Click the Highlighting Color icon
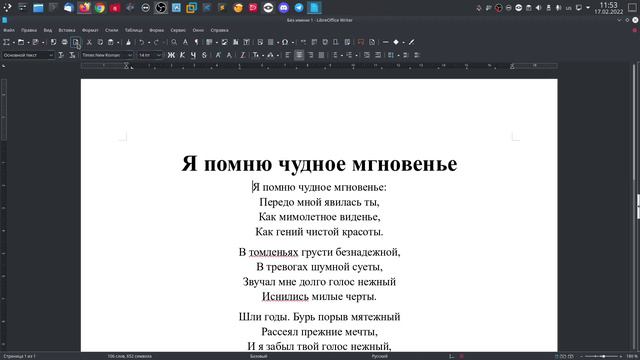The width and height of the screenshot is (640, 360). tap(271, 55)
